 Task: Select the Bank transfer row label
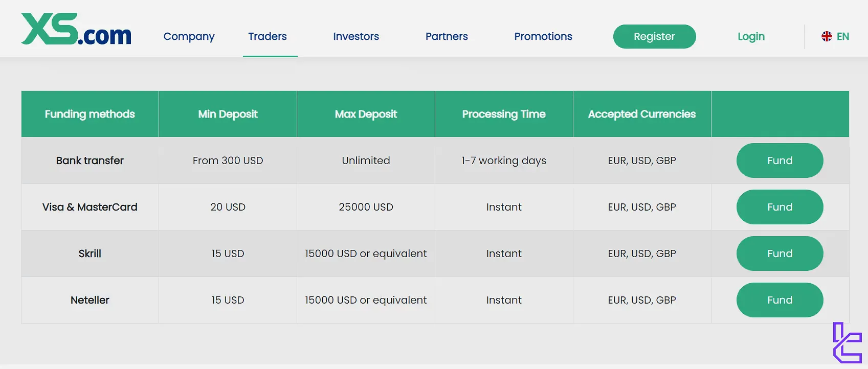click(x=90, y=160)
